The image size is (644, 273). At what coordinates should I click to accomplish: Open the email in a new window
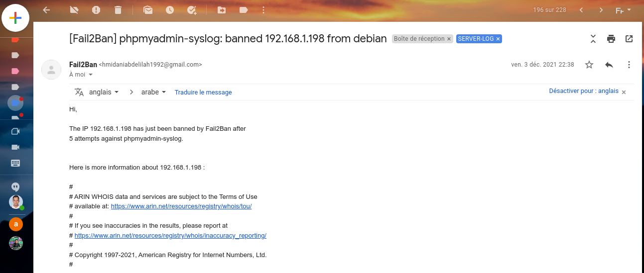click(629, 39)
